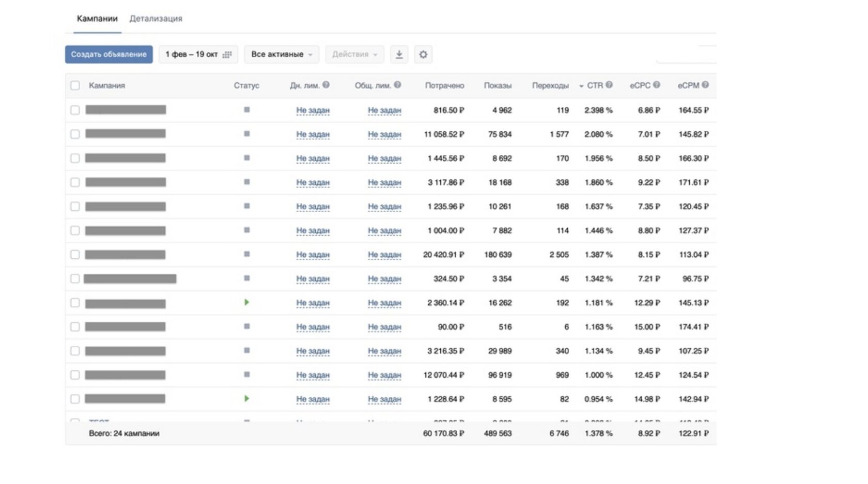868x484 pixels.
Task: Switch to the Кампании tab
Action: [x=97, y=19]
